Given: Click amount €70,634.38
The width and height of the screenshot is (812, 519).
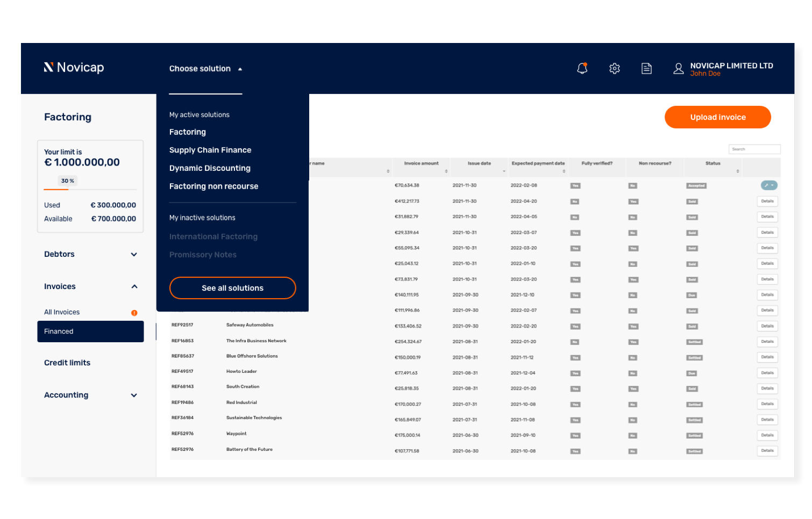Looking at the screenshot, I should point(407,185).
